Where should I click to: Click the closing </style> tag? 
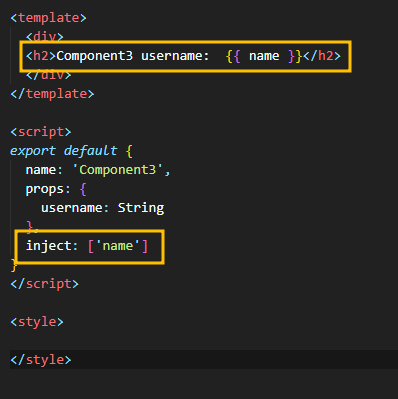41,360
